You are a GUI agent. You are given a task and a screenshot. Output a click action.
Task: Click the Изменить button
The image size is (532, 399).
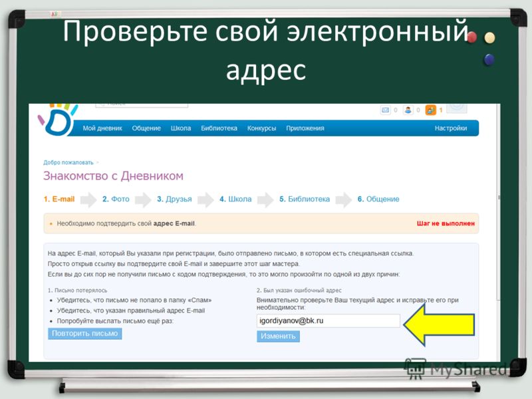pos(278,336)
